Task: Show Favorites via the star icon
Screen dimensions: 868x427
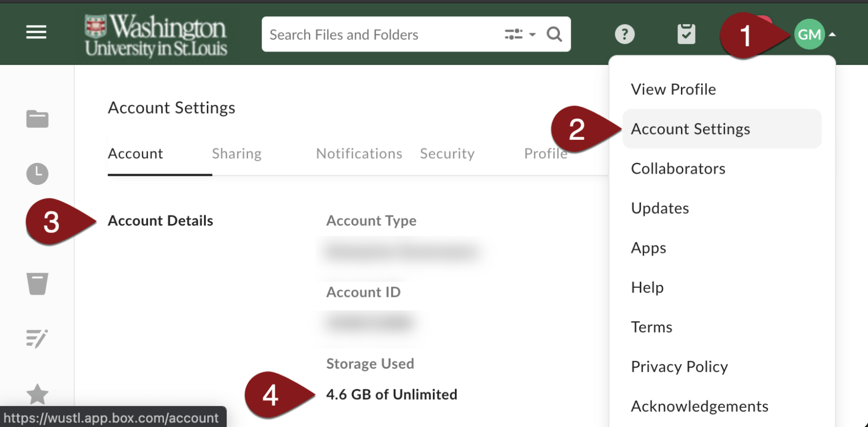Action: coord(37,394)
